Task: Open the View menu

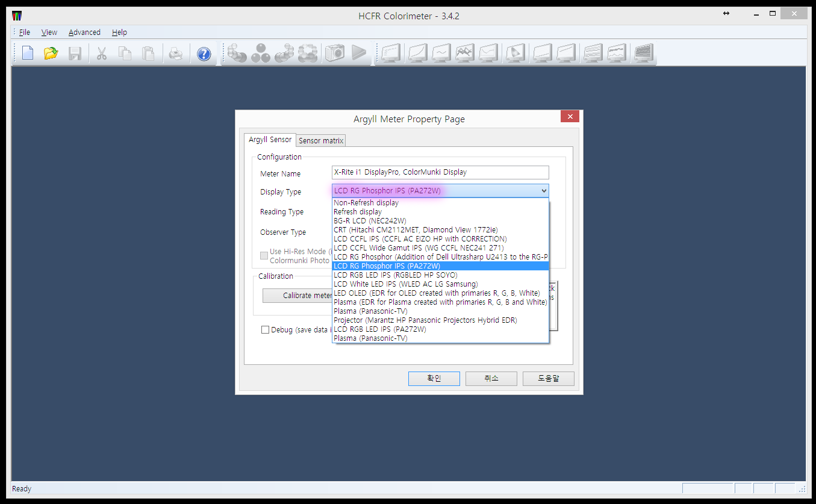Action: tap(49, 33)
